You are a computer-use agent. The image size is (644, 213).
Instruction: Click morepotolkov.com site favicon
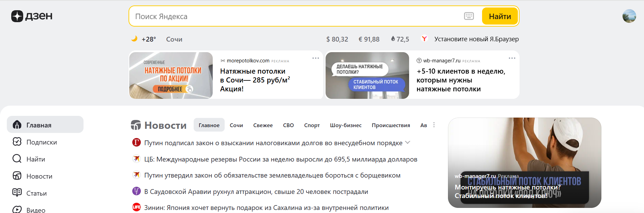point(223,61)
